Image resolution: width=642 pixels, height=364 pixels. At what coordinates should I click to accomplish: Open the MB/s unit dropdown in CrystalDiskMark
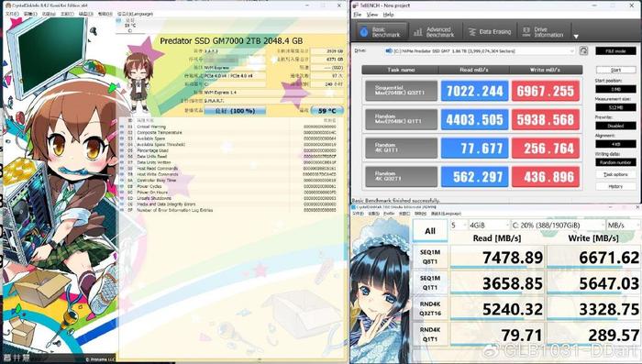(623, 226)
